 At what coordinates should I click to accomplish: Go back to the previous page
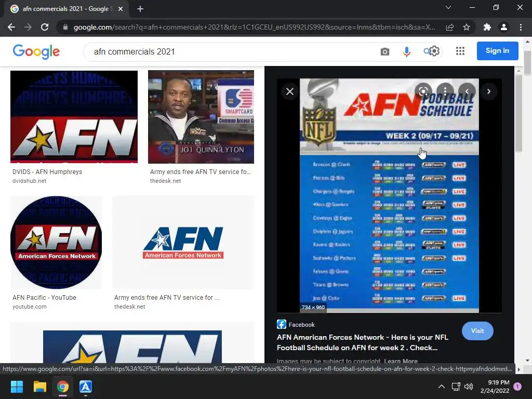[x=11, y=27]
